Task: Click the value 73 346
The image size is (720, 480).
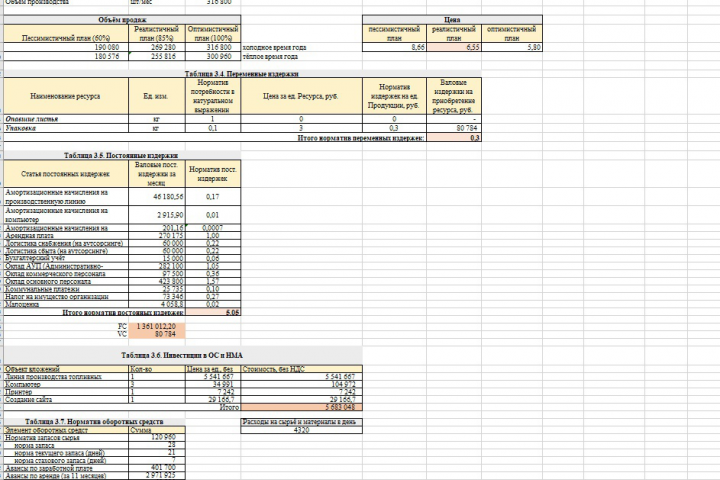Action: coord(157,297)
